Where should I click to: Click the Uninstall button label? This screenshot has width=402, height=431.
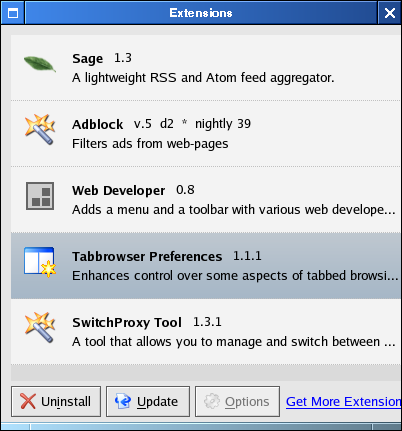(66, 402)
